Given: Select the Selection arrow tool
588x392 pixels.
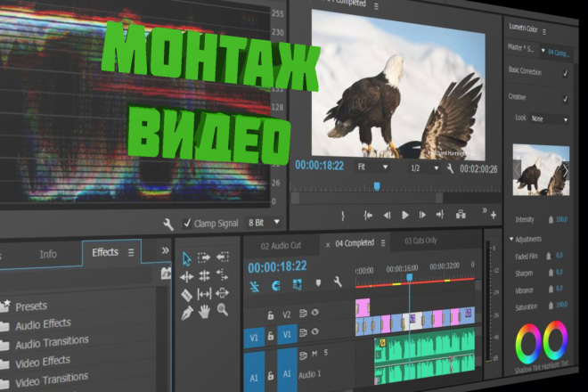Looking at the screenshot, I should (x=186, y=259).
